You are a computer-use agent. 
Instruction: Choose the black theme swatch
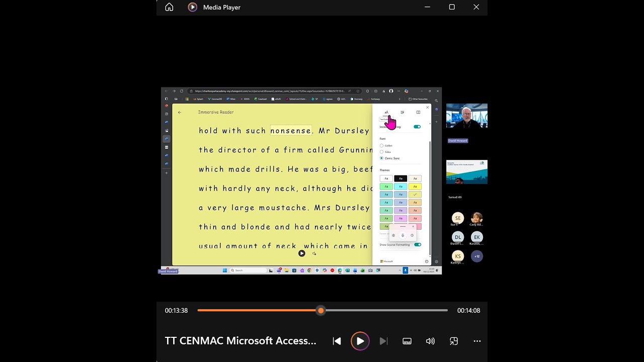coord(400,178)
